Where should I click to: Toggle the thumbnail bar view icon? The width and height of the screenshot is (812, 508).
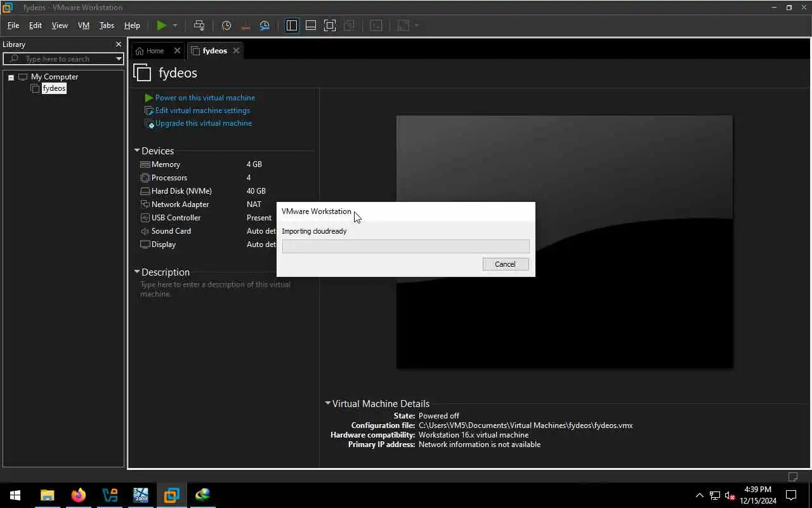click(x=311, y=25)
